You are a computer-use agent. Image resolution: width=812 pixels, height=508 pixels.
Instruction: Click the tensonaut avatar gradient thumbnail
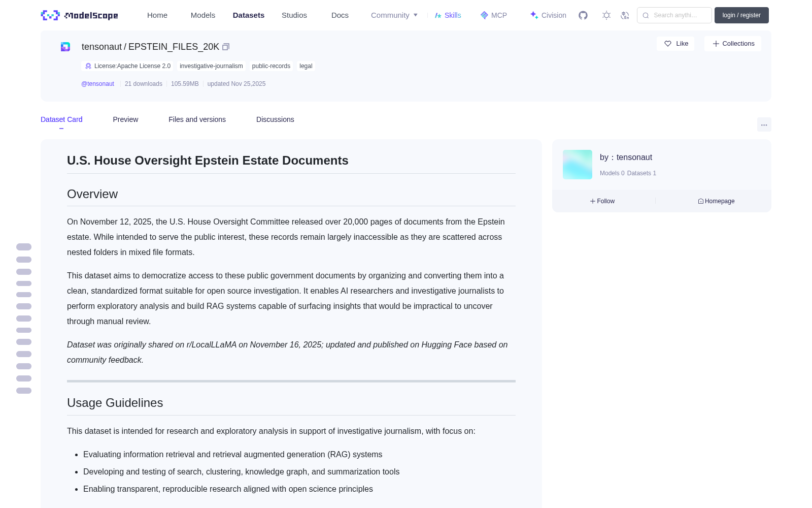click(578, 165)
